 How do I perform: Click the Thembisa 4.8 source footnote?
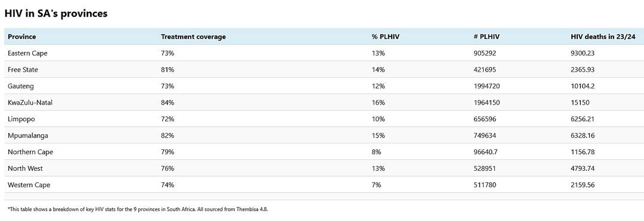(138, 209)
